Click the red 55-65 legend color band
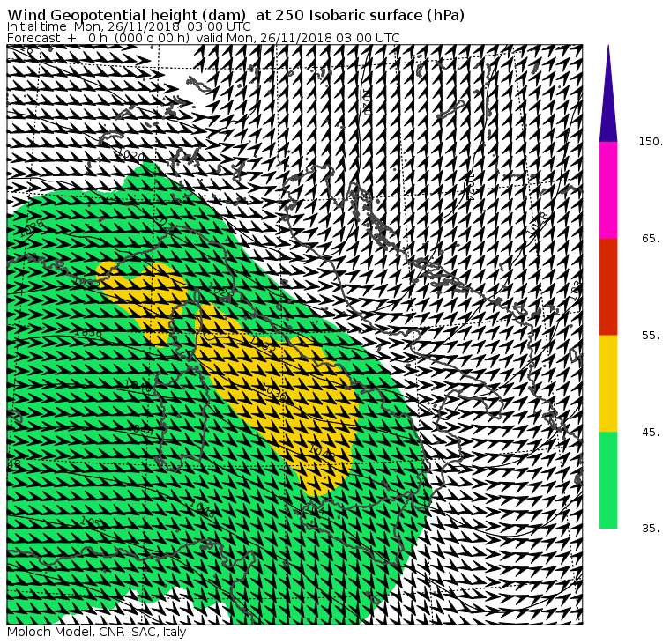Screen dimensions: 670x644 click(x=608, y=287)
